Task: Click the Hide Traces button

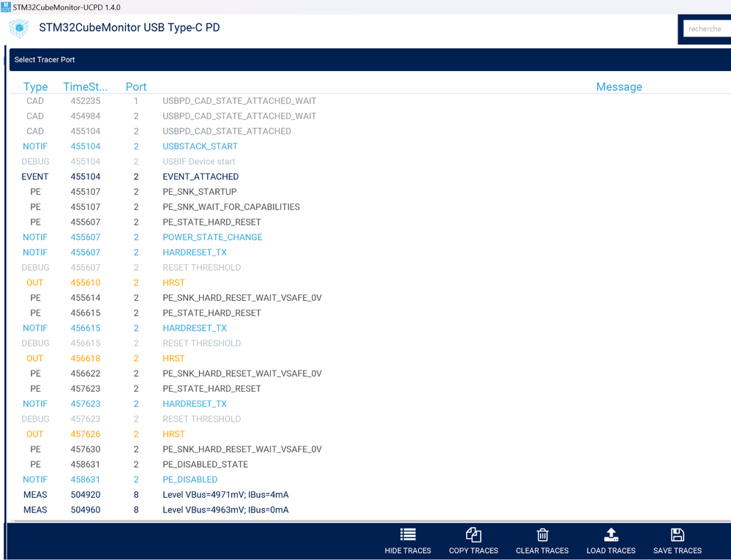Action: 408,541
